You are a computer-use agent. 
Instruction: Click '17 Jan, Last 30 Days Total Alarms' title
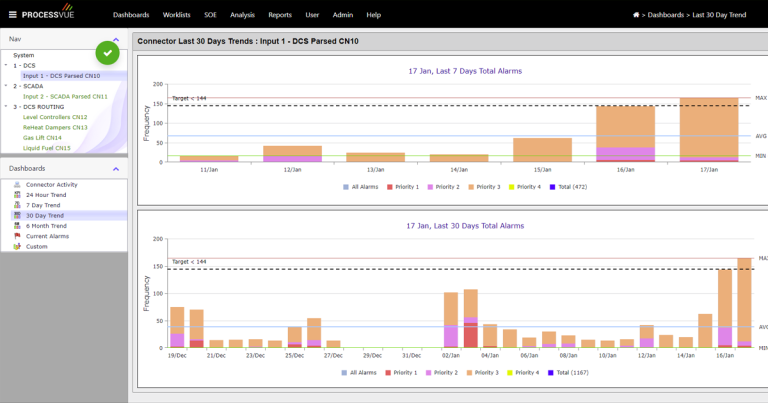(x=465, y=226)
